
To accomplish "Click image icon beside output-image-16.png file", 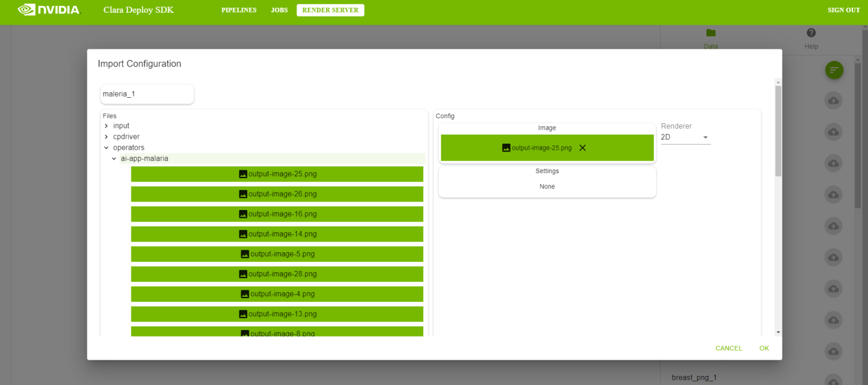I will tap(243, 214).
